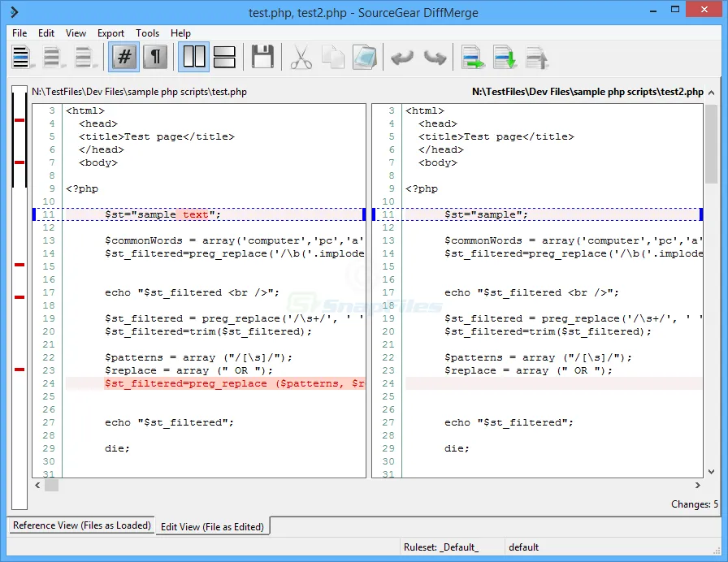The height and width of the screenshot is (562, 728).
Task: Toggle whitespace display with the pilcrow button
Action: (x=155, y=57)
